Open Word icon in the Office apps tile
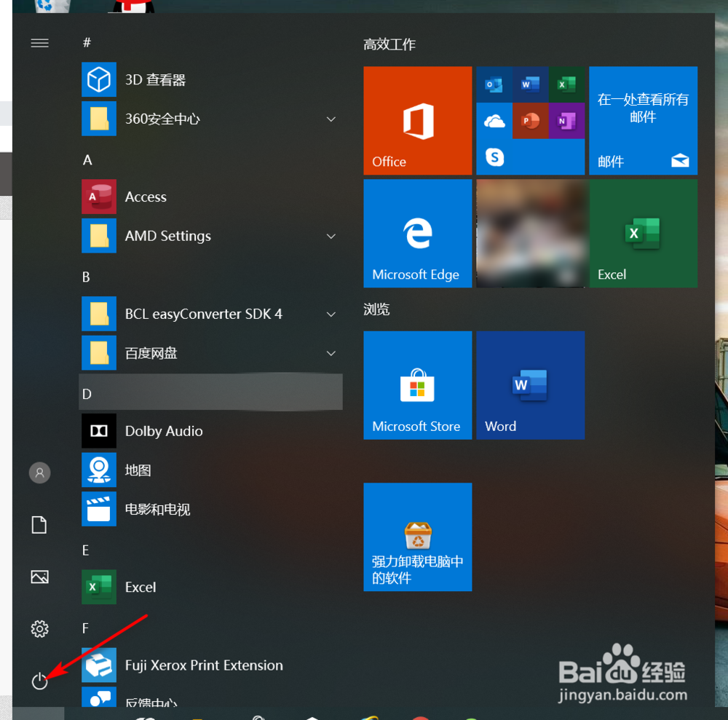 tap(530, 84)
